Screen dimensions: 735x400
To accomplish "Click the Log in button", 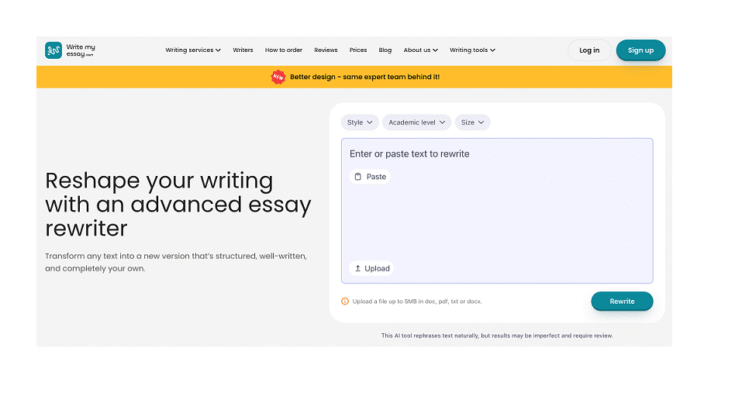I will point(589,50).
